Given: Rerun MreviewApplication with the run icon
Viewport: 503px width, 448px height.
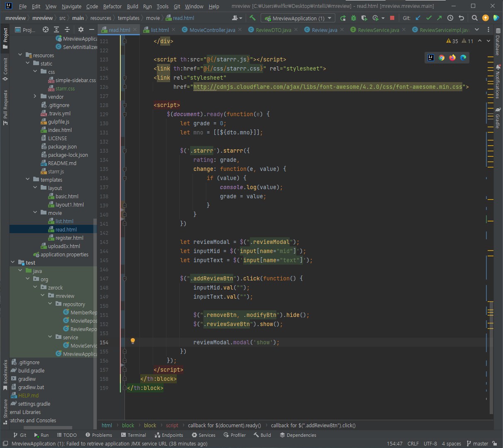Looking at the screenshot, I should [x=343, y=18].
